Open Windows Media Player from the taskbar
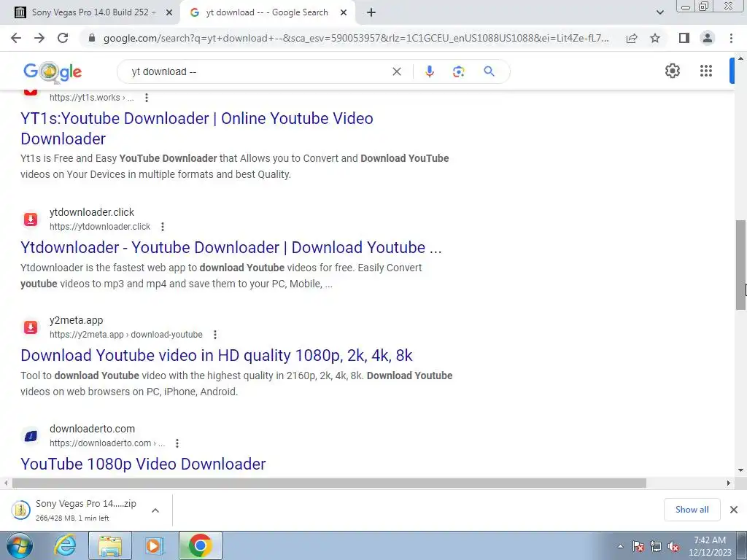The image size is (747, 560). click(x=154, y=545)
